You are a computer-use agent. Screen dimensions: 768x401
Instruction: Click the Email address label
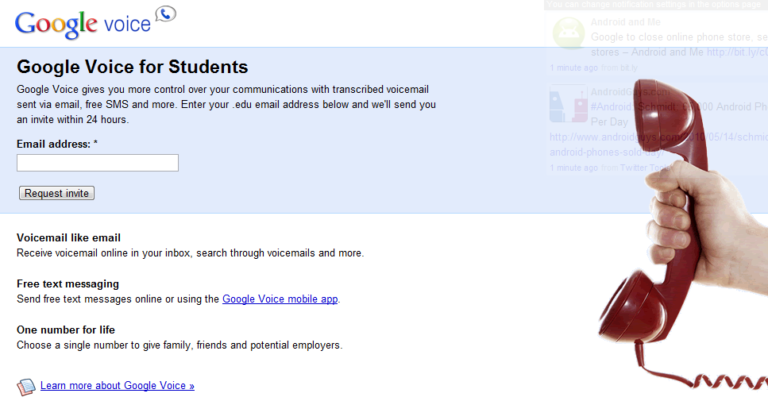pos(57,145)
